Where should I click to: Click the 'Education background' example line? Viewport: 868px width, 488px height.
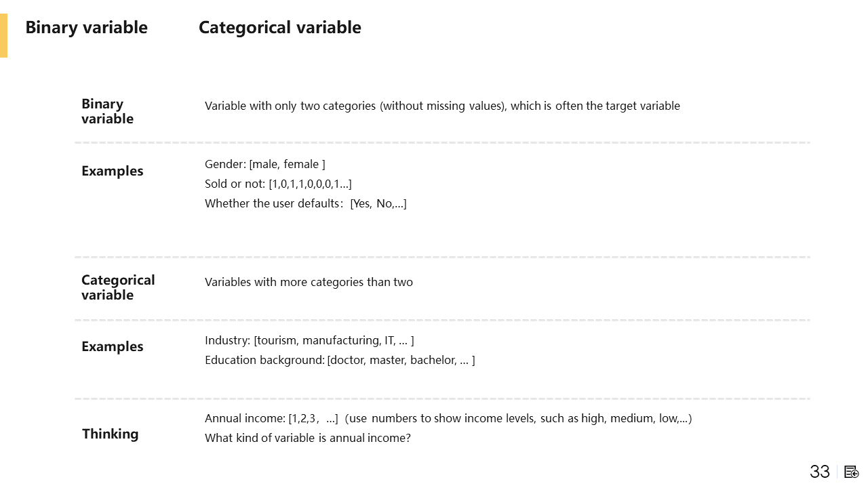pos(340,360)
